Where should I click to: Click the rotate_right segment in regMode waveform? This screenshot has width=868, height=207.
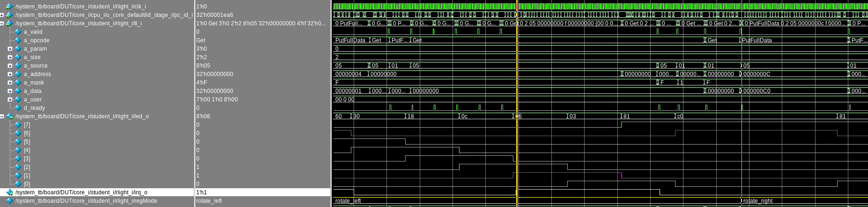(x=758, y=201)
